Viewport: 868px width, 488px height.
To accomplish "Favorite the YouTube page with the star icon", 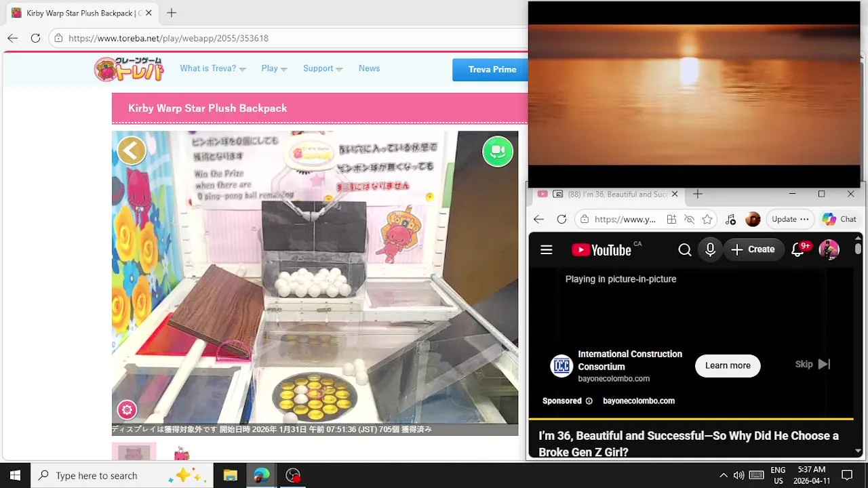I will 707,219.
